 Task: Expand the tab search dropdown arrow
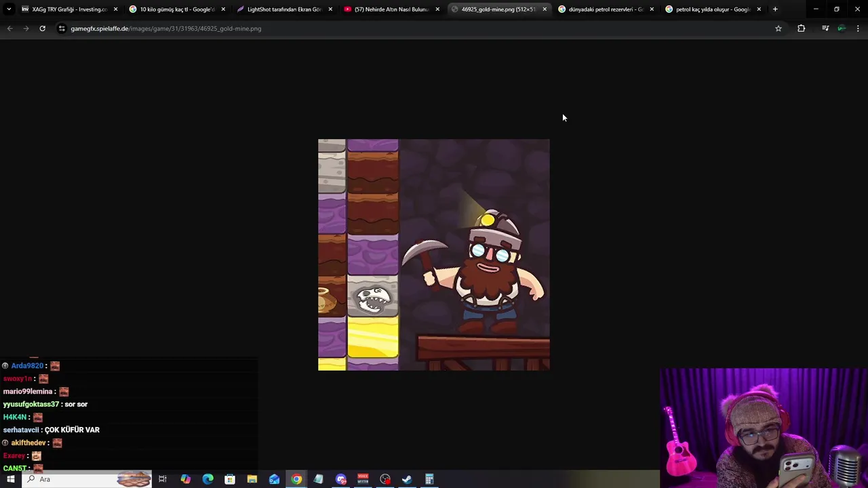(x=9, y=9)
